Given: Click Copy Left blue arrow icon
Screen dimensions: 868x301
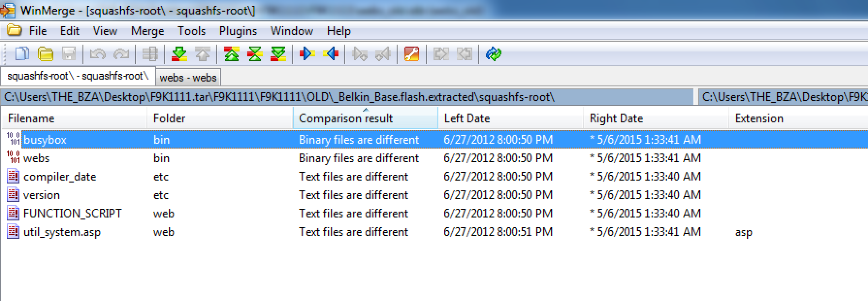Looking at the screenshot, I should [x=331, y=54].
